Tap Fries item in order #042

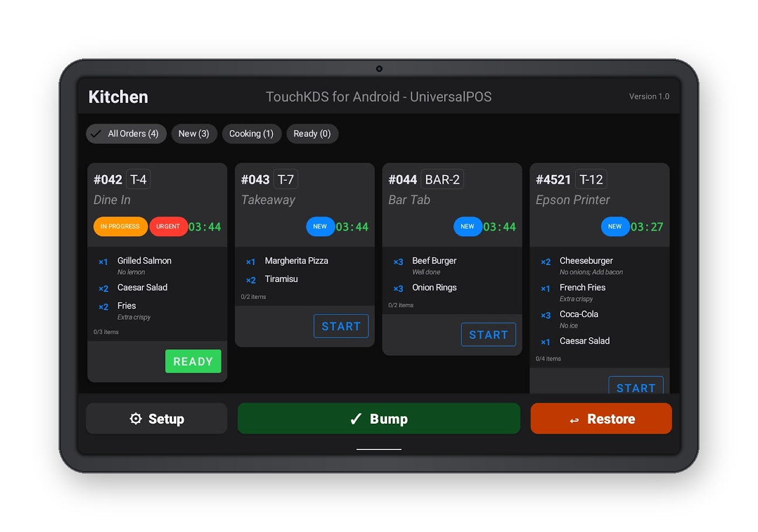[127, 306]
